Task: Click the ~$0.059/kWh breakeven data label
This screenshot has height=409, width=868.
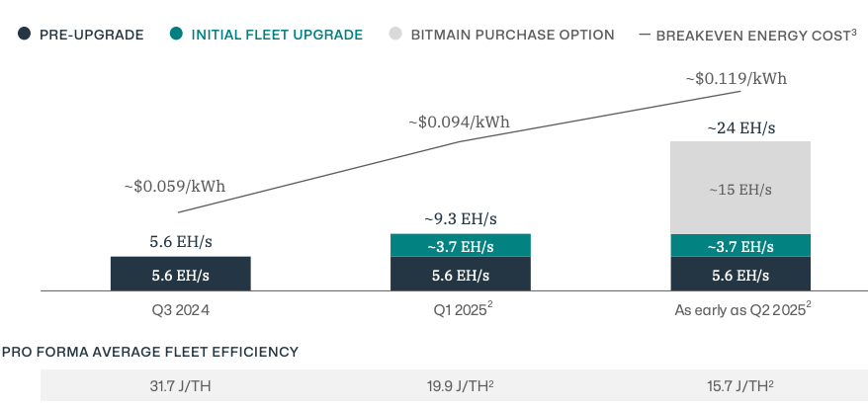Action: tap(174, 185)
